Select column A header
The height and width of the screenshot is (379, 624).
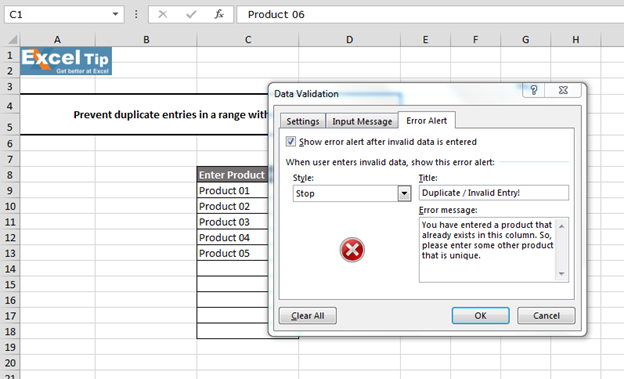pyautogui.click(x=57, y=39)
